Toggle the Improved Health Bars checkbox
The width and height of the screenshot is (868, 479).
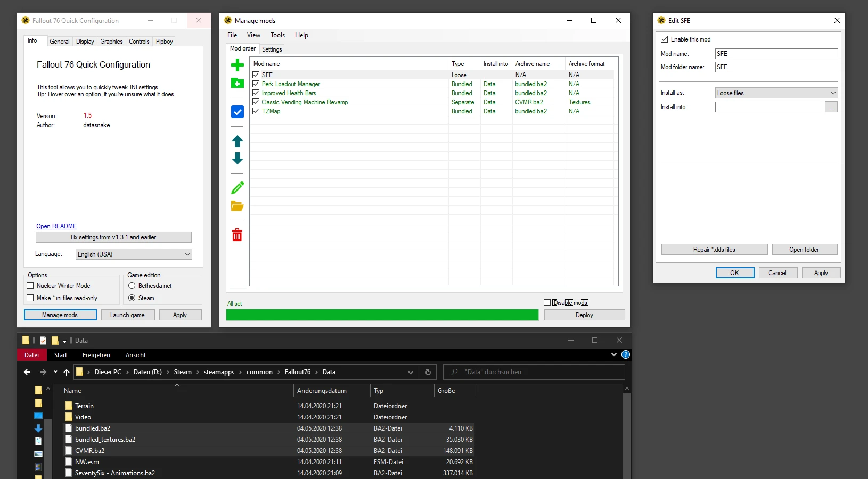(256, 93)
